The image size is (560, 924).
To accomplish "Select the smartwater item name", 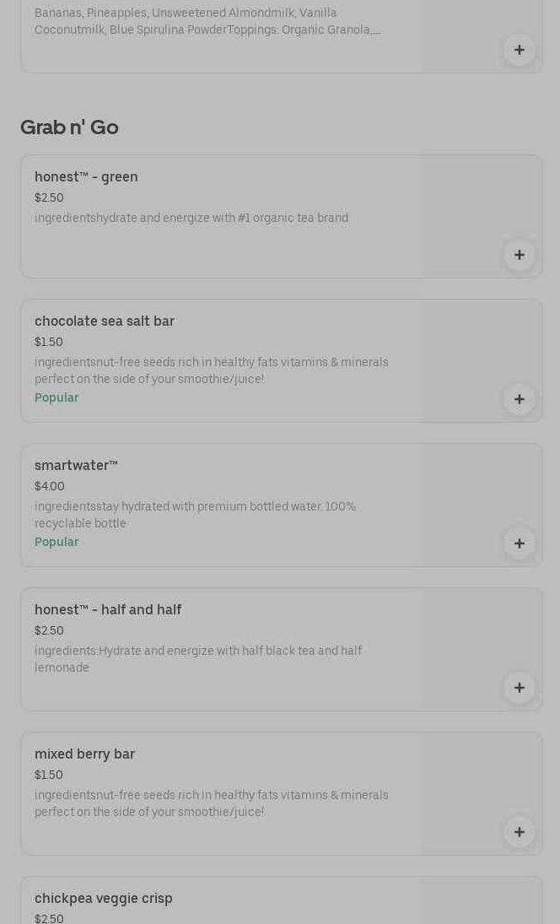I will [76, 466].
